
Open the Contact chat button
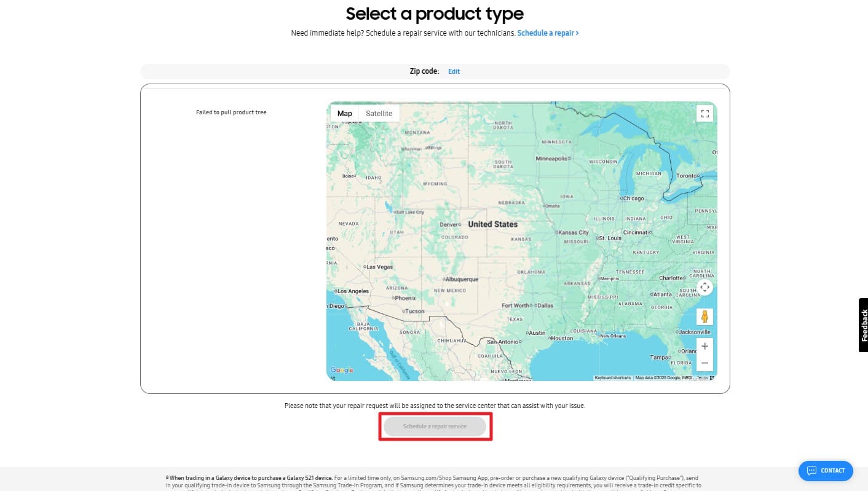(x=826, y=471)
